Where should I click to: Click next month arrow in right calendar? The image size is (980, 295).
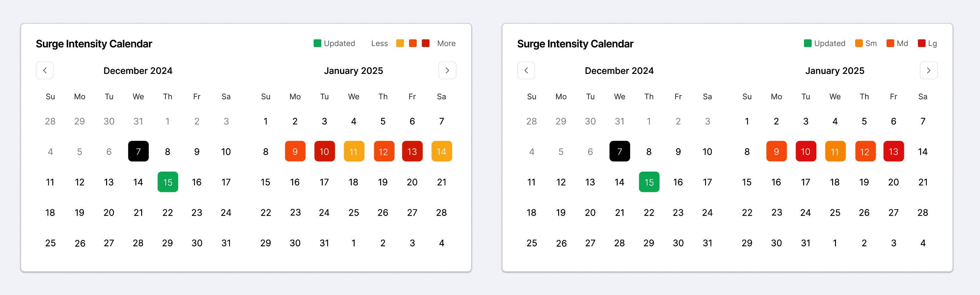click(x=928, y=70)
